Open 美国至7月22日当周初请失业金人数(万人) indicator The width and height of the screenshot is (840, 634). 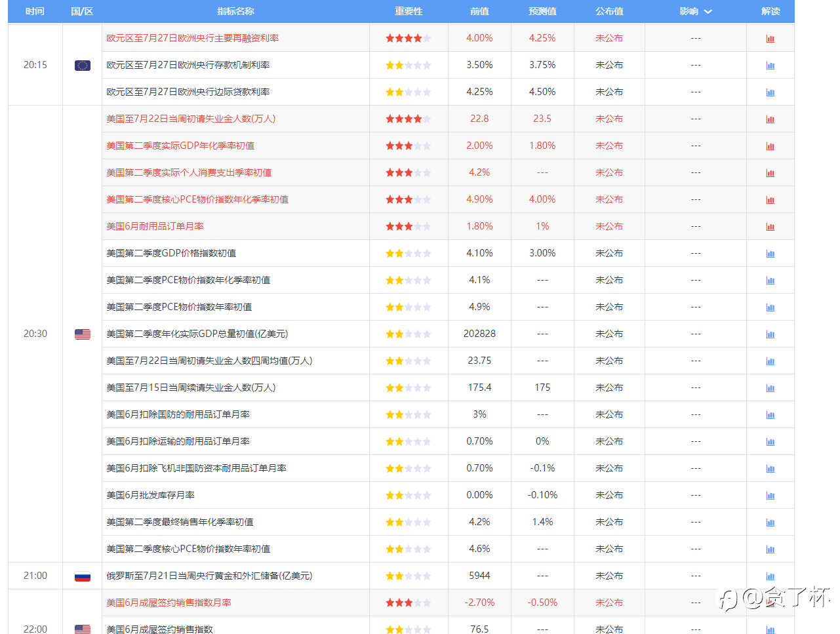coord(191,119)
